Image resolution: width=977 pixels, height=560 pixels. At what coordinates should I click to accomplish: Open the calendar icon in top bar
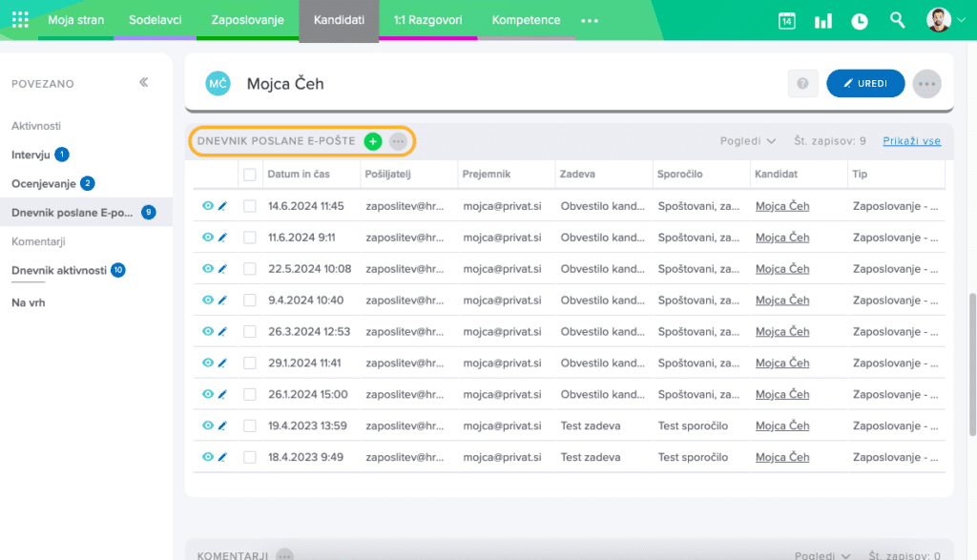point(787,21)
